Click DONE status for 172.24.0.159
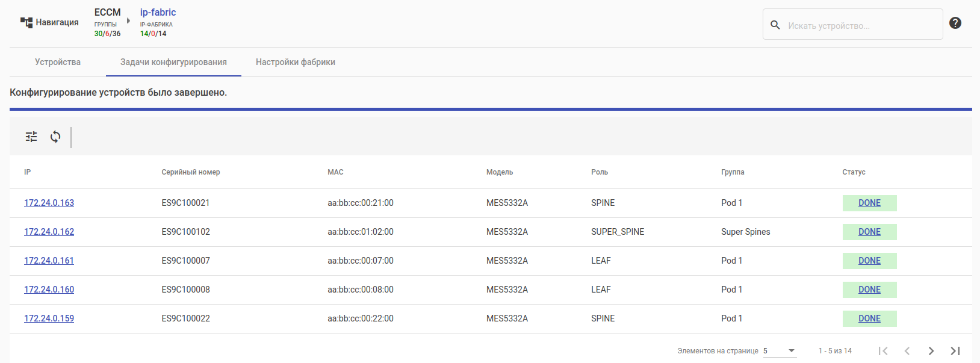980x363 pixels. (869, 318)
